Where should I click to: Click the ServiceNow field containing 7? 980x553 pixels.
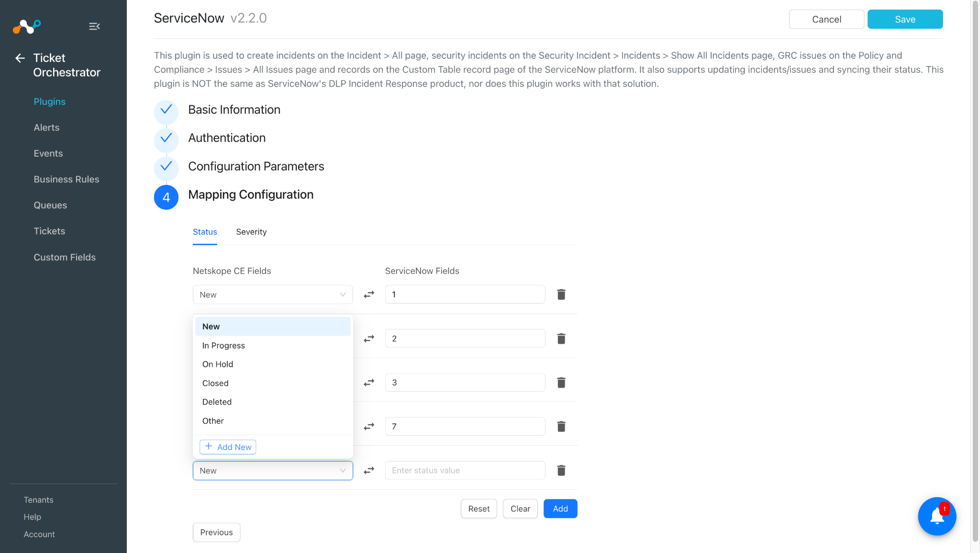pyautogui.click(x=465, y=427)
